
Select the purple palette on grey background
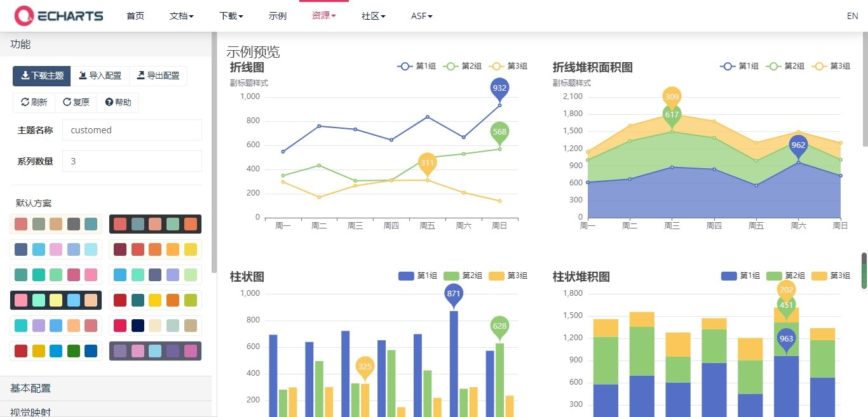pyautogui.click(x=155, y=351)
